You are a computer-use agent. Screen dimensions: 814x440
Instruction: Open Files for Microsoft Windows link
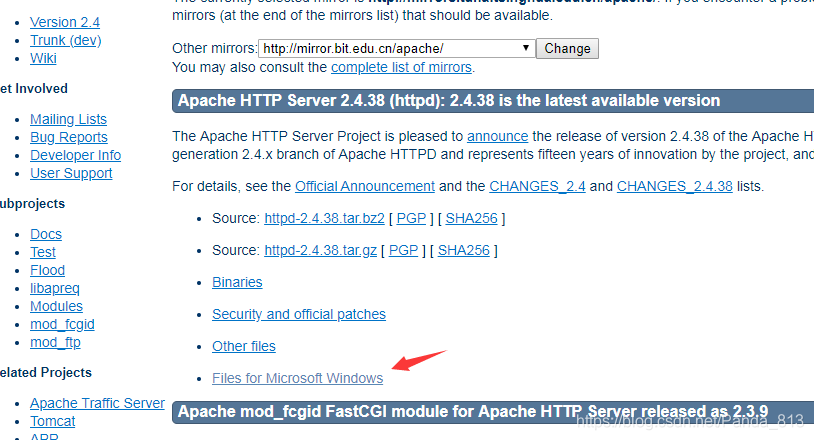tap(297, 378)
